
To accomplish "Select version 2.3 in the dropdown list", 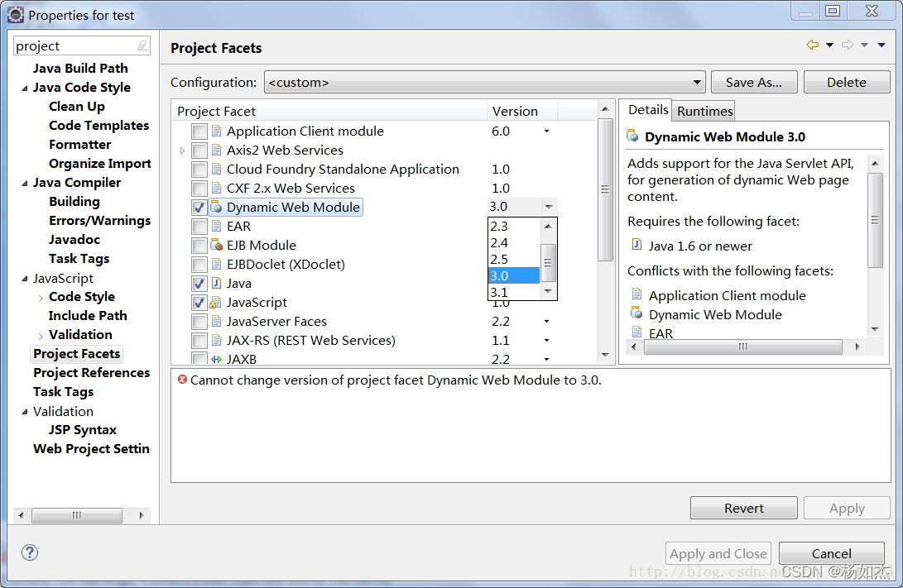I will (x=514, y=226).
